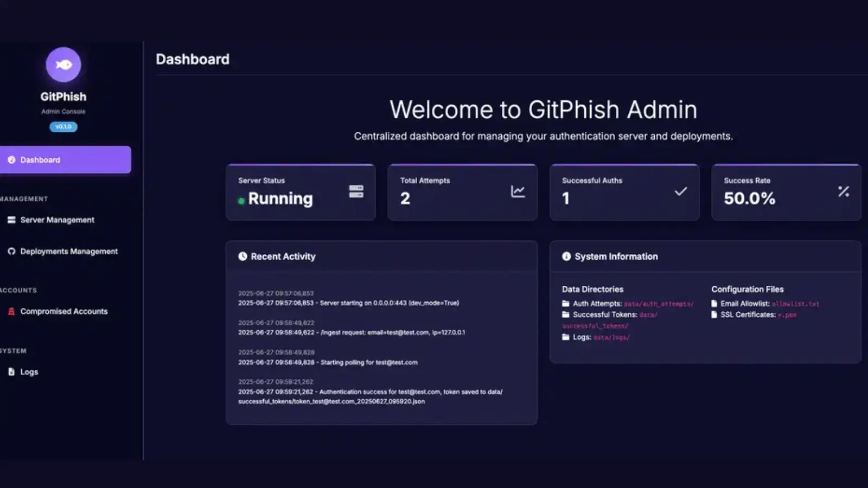Click the info icon beside System Information
The width and height of the screenshot is (868, 488).
tap(566, 256)
